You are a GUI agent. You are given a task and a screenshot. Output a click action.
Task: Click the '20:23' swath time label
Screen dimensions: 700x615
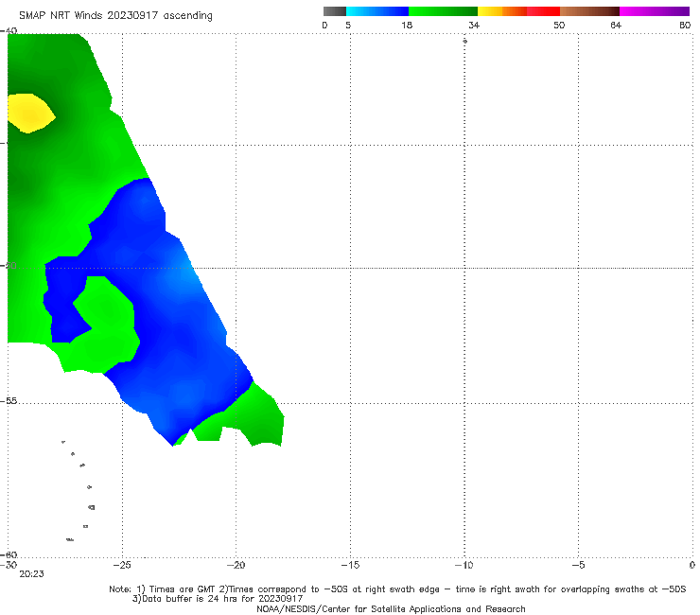click(31, 574)
